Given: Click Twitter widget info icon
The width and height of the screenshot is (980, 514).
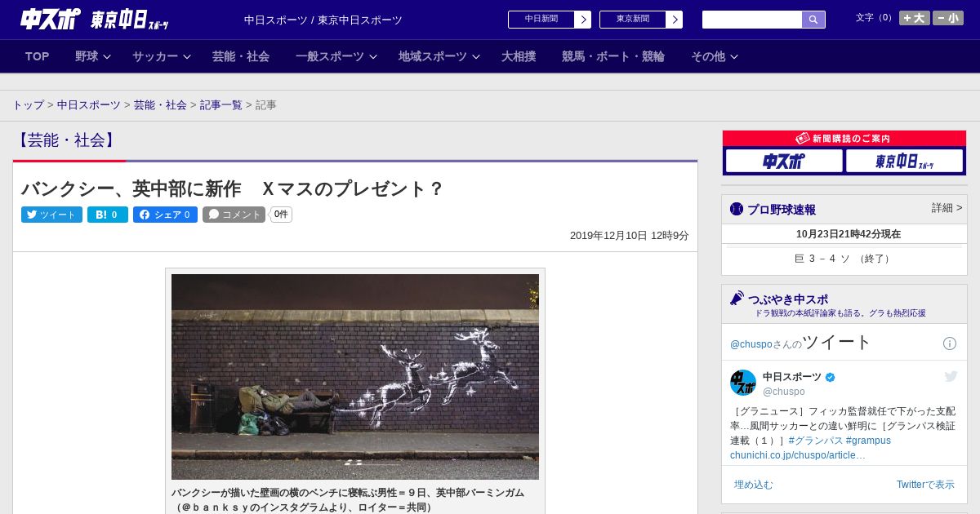Looking at the screenshot, I should pyautogui.click(x=950, y=343).
